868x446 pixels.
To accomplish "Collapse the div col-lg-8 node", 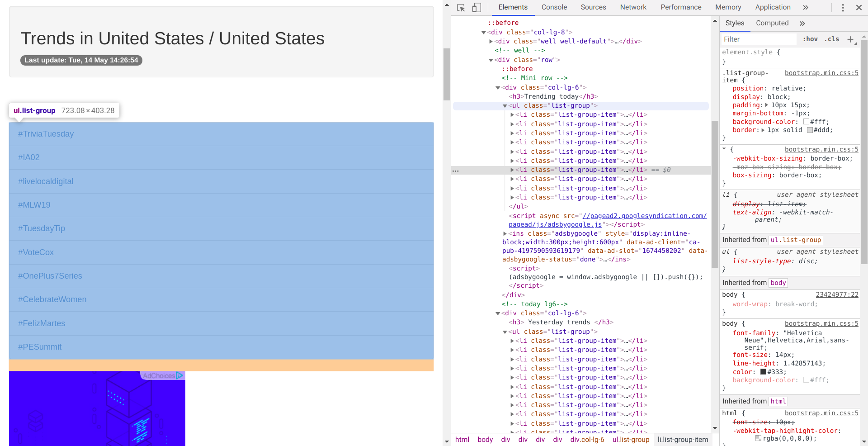I will pos(484,33).
